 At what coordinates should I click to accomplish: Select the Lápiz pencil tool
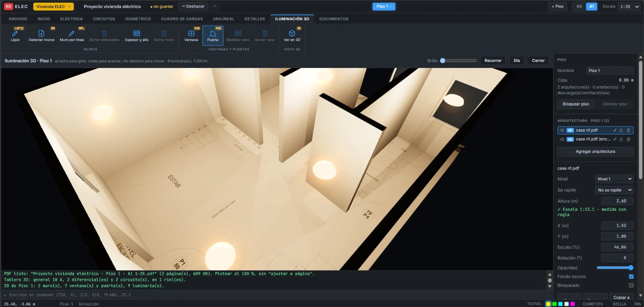click(15, 35)
